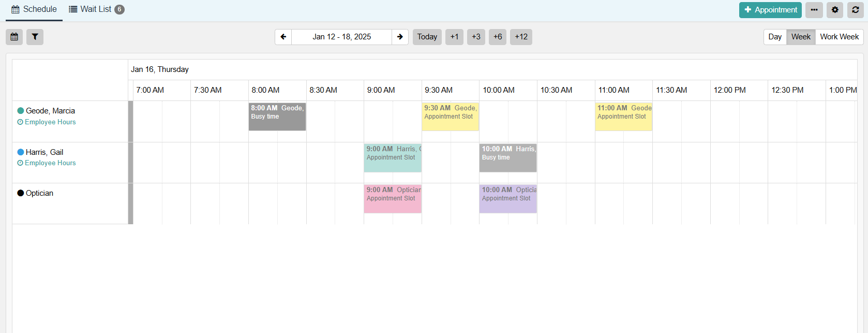Click the teal Add Appointment button
The height and width of the screenshot is (333, 868).
770,10
